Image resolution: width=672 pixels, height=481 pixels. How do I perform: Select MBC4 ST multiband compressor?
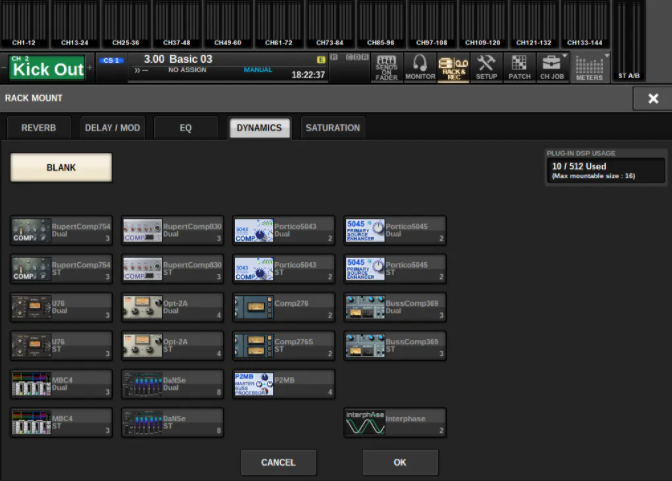[61, 422]
